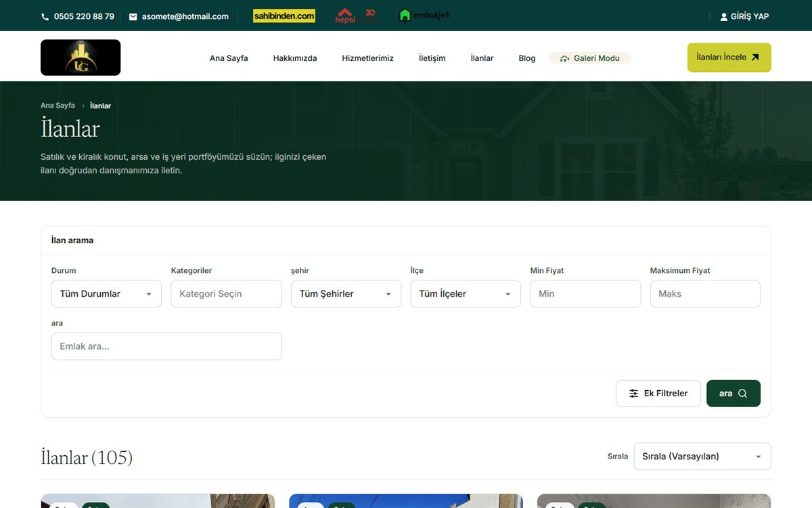Focus the Maksimum Fiyat input field
Viewport: 812px width, 508px height.
pos(705,294)
